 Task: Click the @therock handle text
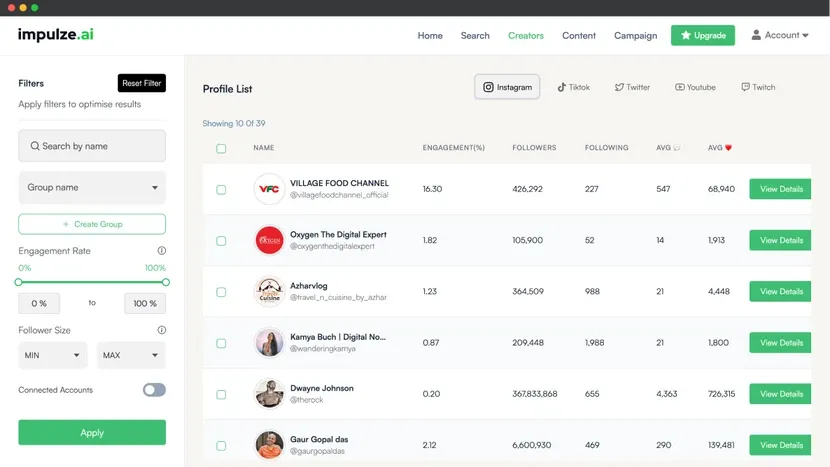pyautogui.click(x=306, y=400)
